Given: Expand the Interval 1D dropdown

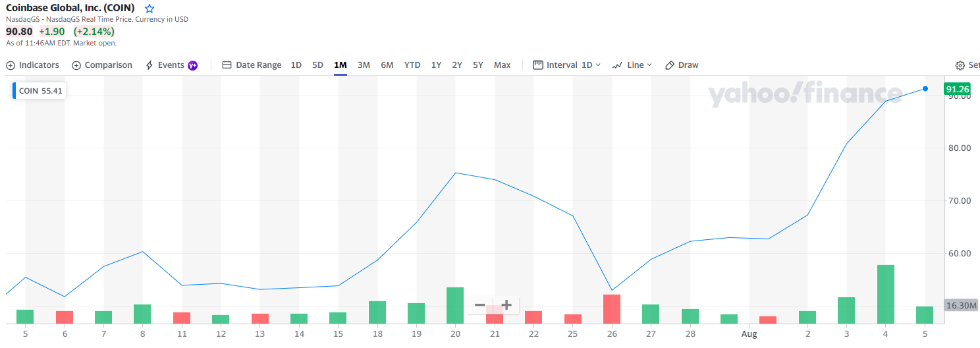Looking at the screenshot, I should (566, 65).
